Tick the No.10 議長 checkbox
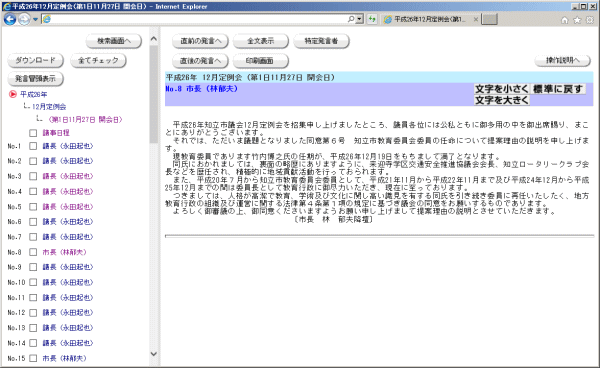This screenshot has width=600, height=368. [x=33, y=282]
